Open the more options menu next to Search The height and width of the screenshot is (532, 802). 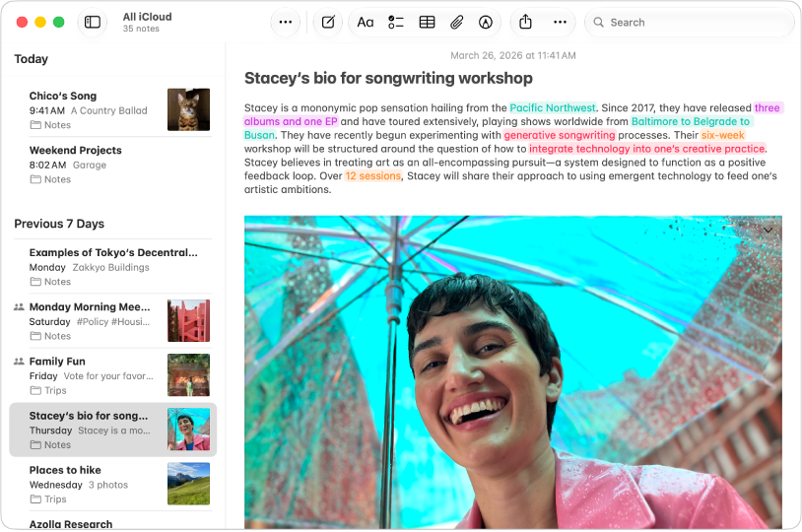click(560, 22)
